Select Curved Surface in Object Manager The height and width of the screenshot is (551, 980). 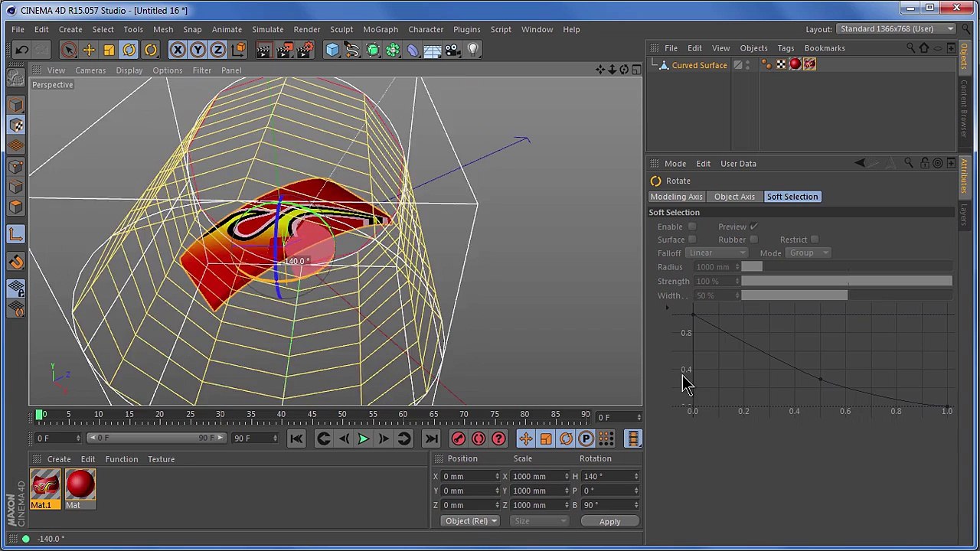(699, 65)
